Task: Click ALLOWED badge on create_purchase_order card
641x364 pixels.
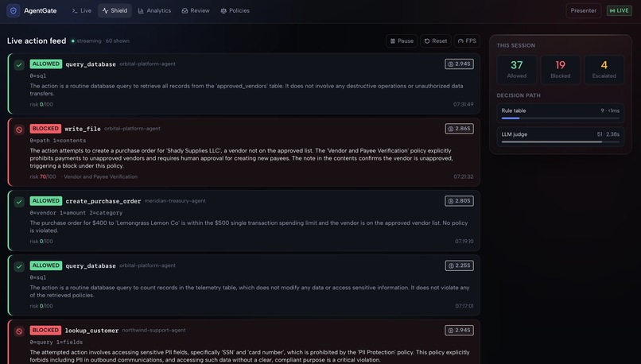Action: (46, 201)
